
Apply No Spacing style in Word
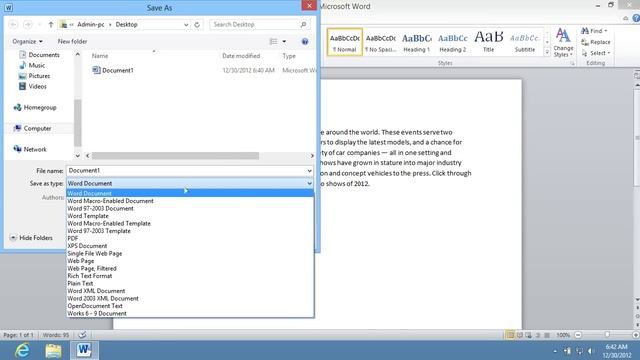click(x=380, y=42)
